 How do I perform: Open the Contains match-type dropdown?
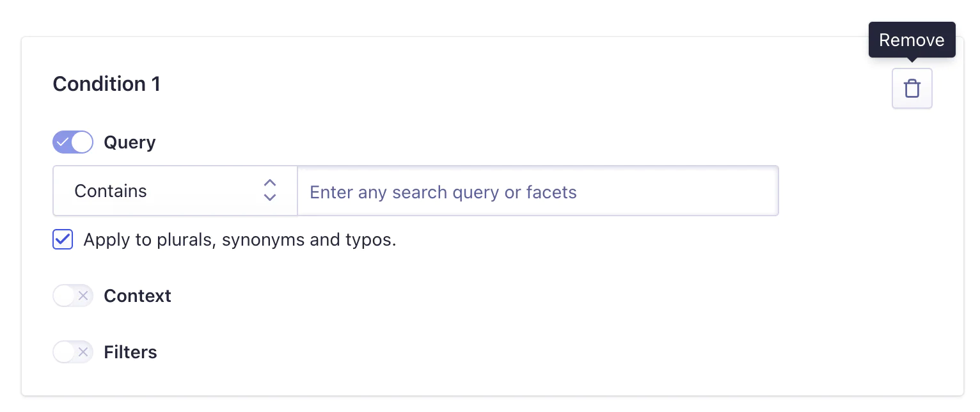(x=175, y=191)
